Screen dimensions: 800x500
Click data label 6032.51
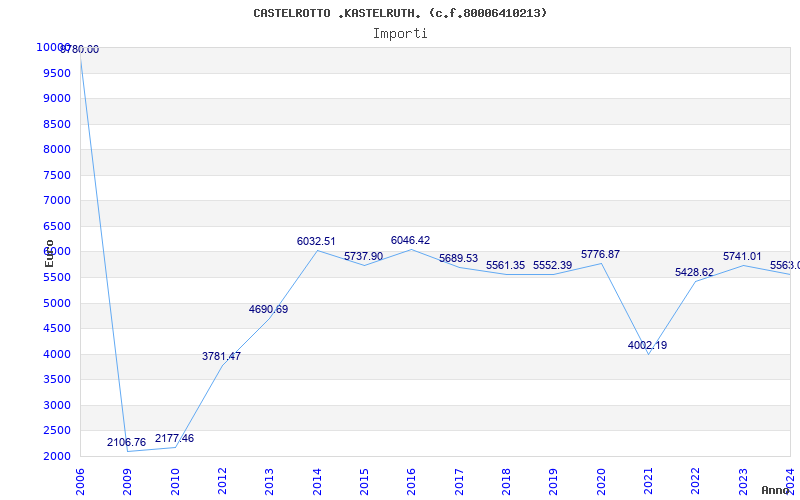316,241
